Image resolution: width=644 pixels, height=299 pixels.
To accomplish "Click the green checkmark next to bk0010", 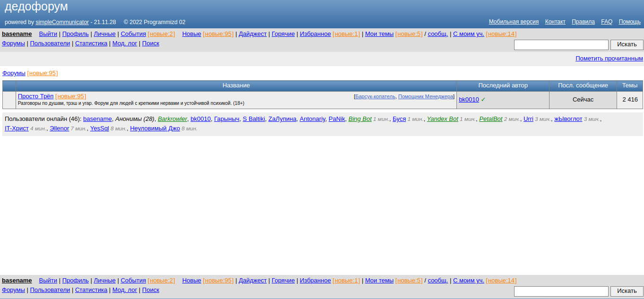I will coord(483,100).
